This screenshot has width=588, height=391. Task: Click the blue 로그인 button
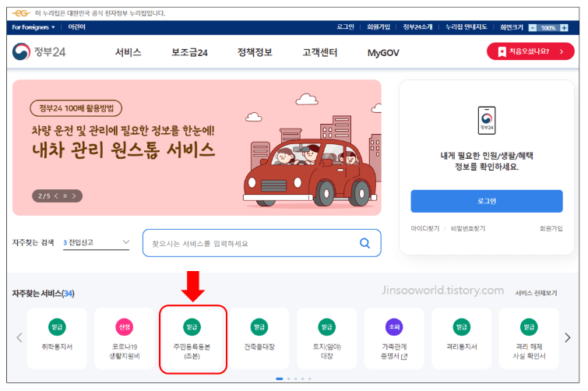tap(487, 201)
